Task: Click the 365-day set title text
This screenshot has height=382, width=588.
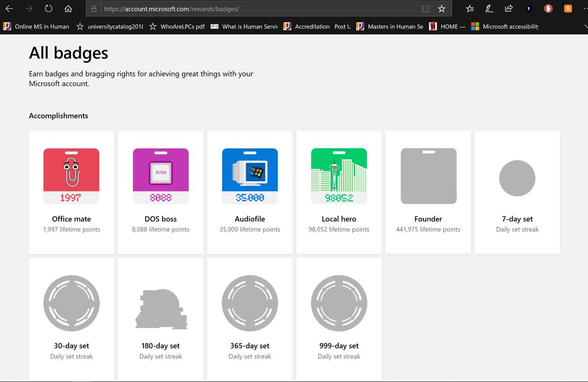Action: point(250,346)
